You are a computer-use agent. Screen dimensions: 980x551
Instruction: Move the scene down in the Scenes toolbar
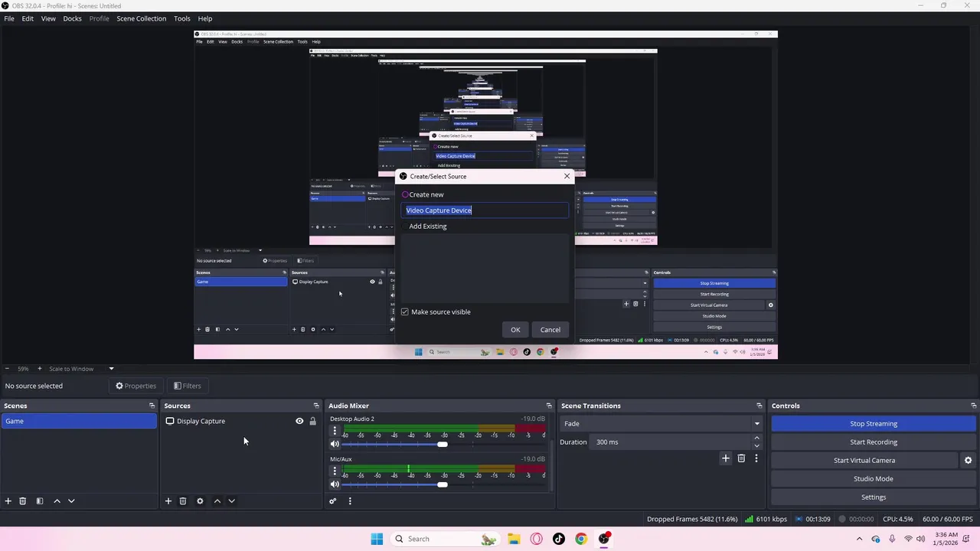pyautogui.click(x=71, y=501)
